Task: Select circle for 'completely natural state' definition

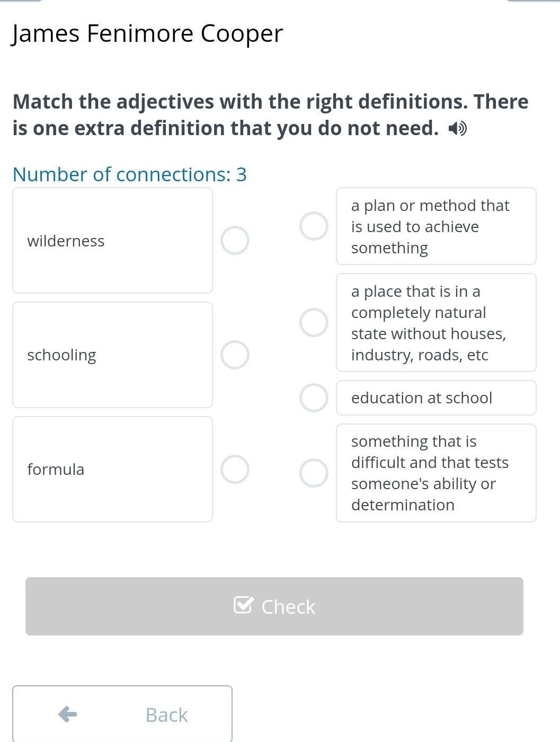Action: coord(314,322)
